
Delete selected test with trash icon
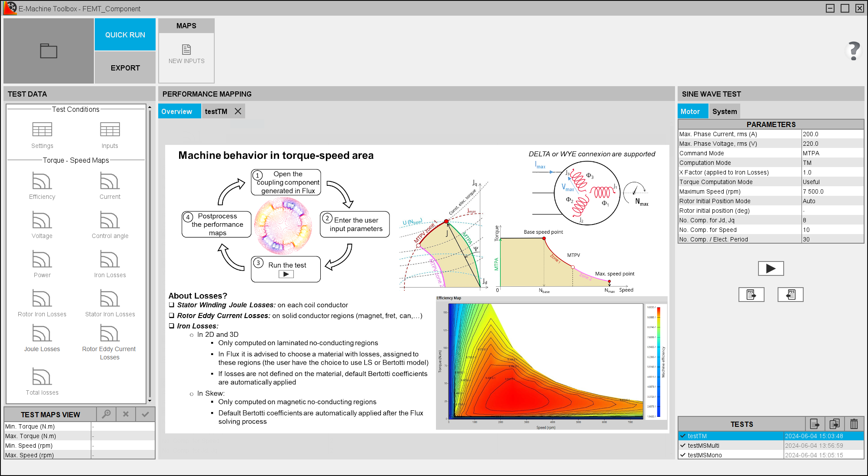pos(854,424)
